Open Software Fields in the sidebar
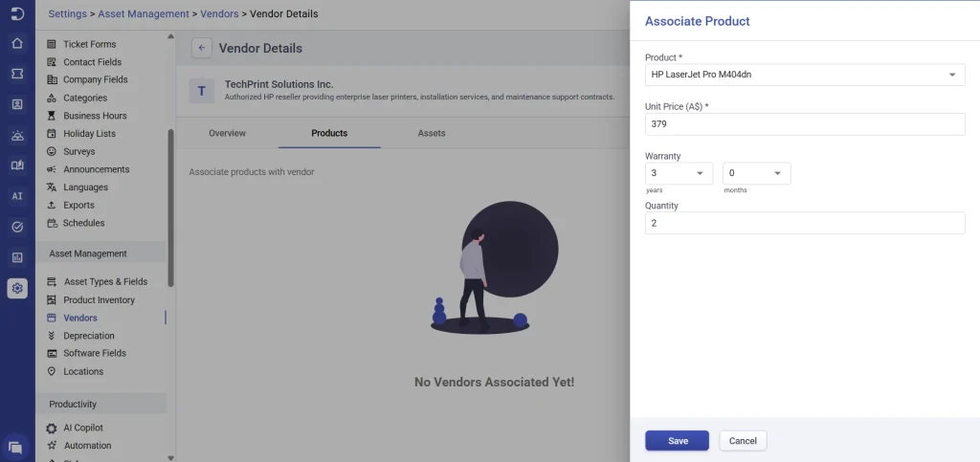This screenshot has width=980, height=462. coord(95,353)
